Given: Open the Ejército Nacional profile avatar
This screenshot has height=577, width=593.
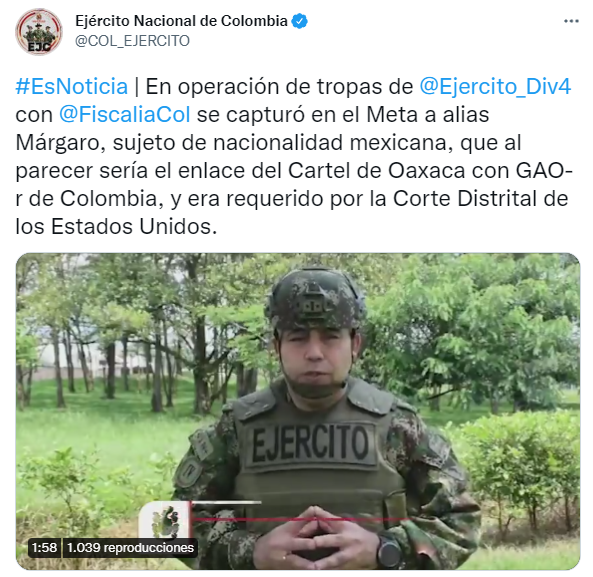Looking at the screenshot, I should coord(39,31).
